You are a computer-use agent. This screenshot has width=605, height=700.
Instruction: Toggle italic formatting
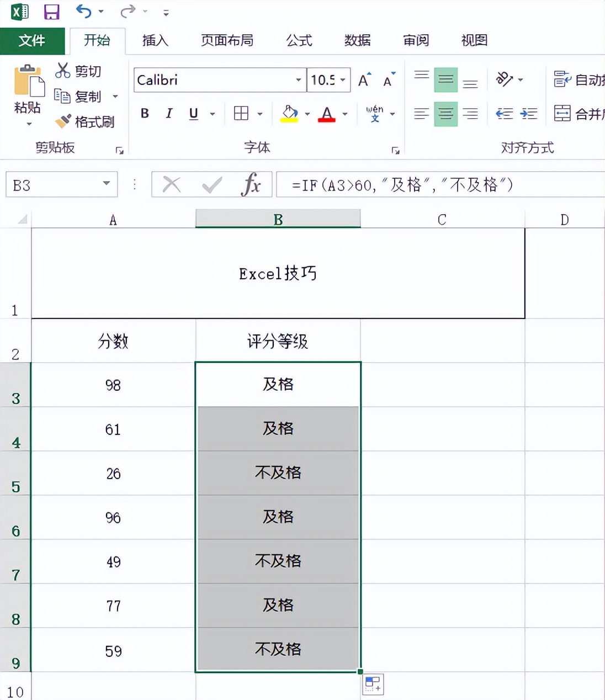click(169, 113)
